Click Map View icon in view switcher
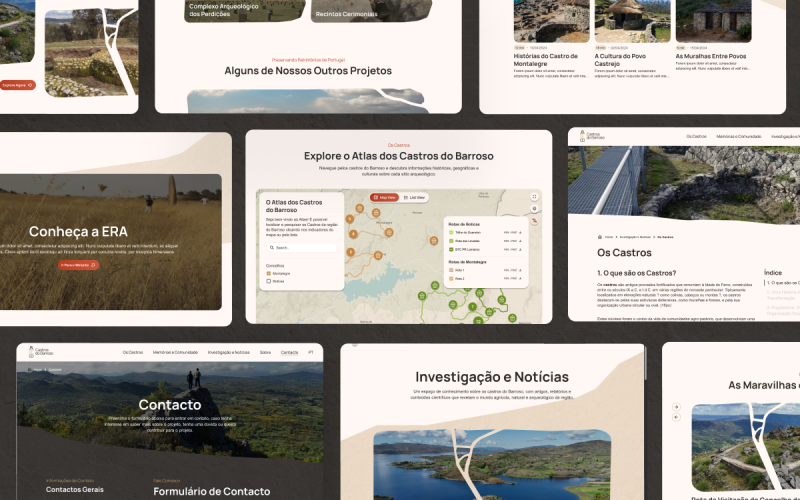Image resolution: width=800 pixels, height=500 pixels. 376,197
